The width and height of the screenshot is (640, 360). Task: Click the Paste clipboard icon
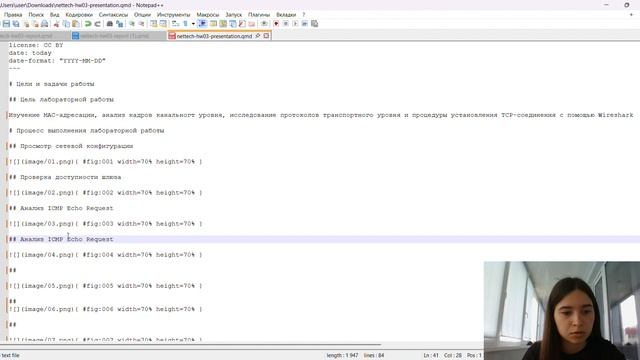[75, 24]
